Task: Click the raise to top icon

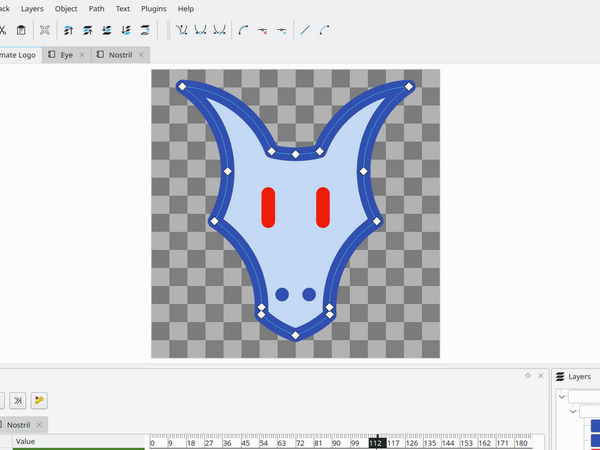Action: coord(68,30)
